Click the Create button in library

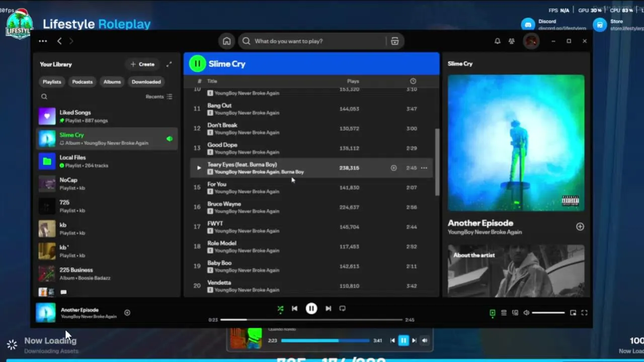142,64
